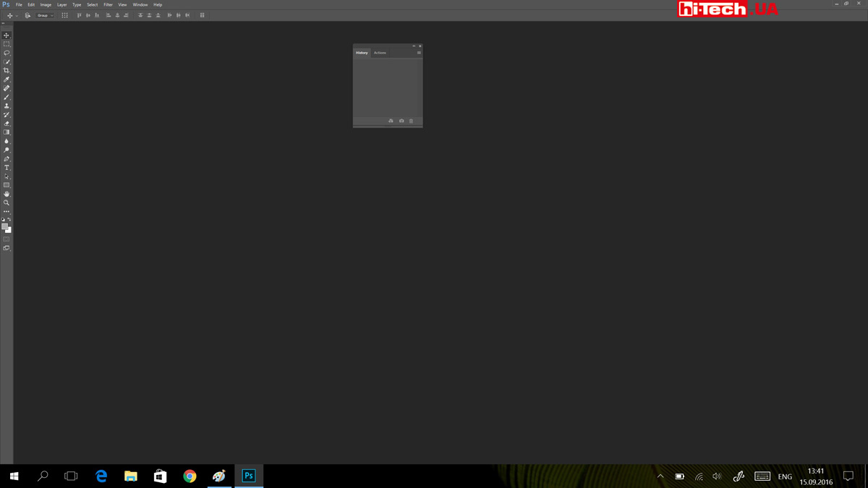Create new document from current state
The height and width of the screenshot is (488, 868).
391,121
